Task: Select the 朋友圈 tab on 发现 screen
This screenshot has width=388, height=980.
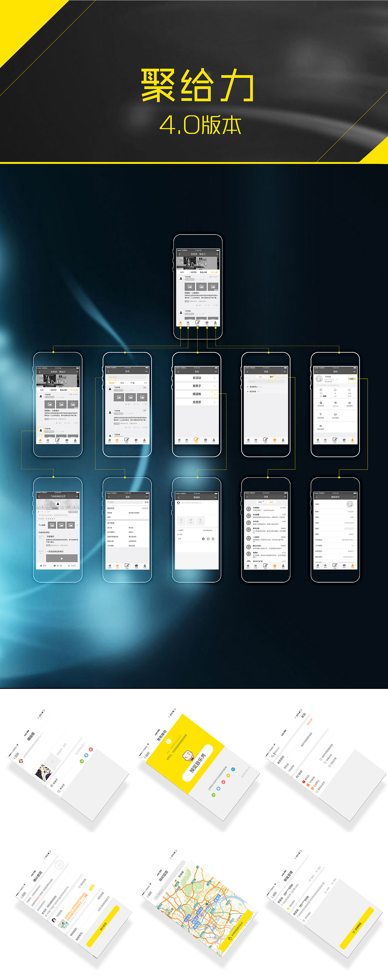Action: click(x=112, y=383)
